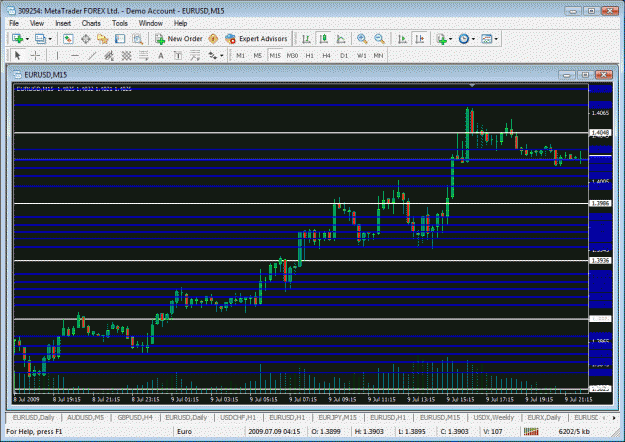Select the Cursor arrow tool
625x442 pixels.
(x=18, y=55)
